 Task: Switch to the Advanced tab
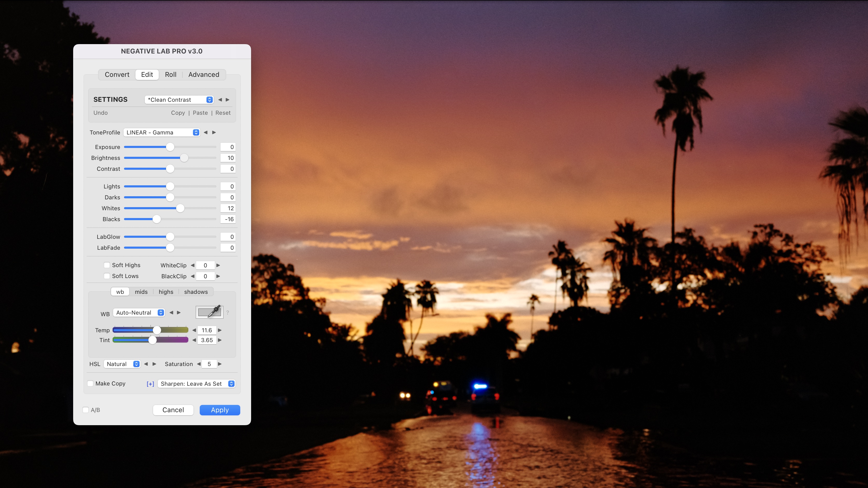[x=204, y=74]
